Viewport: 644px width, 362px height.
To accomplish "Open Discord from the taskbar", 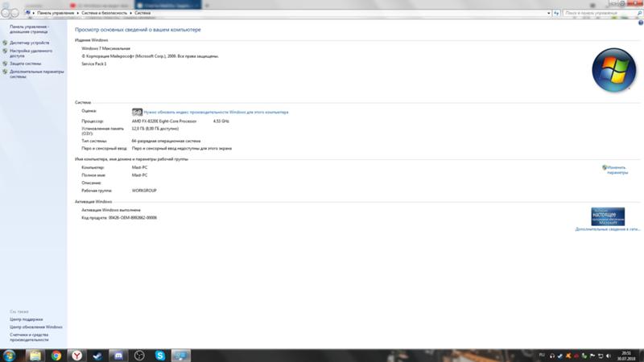I will tap(118, 356).
